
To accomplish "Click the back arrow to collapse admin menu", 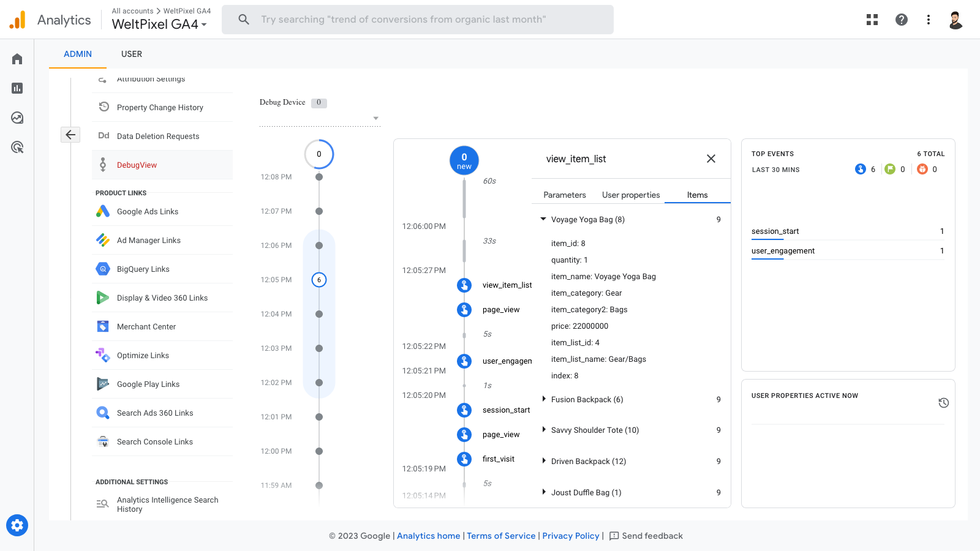I will (70, 135).
